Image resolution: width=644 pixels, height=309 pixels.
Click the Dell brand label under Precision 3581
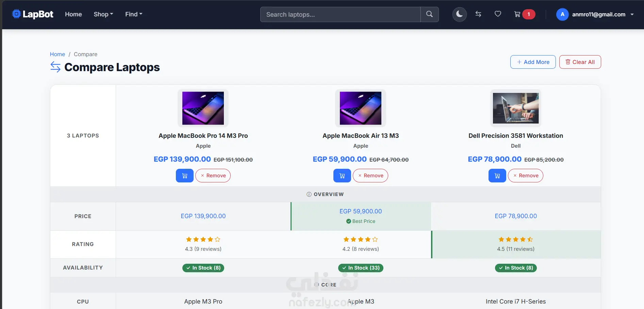click(x=516, y=146)
